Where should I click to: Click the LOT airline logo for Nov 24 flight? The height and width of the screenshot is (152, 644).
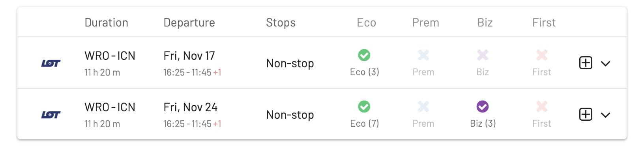point(51,115)
